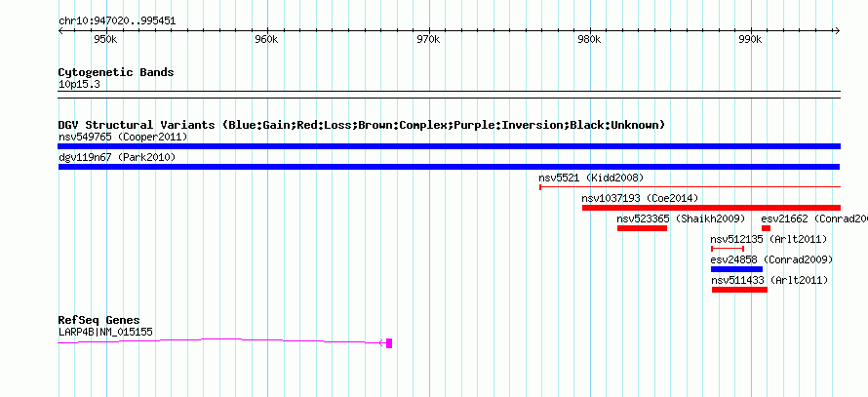
Task: Open the LARP4B|NM_015155 gene label
Action: click(105, 333)
